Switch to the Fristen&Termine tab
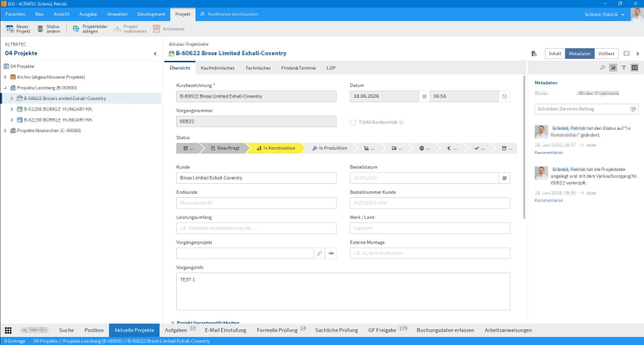The width and height of the screenshot is (644, 345). point(298,68)
